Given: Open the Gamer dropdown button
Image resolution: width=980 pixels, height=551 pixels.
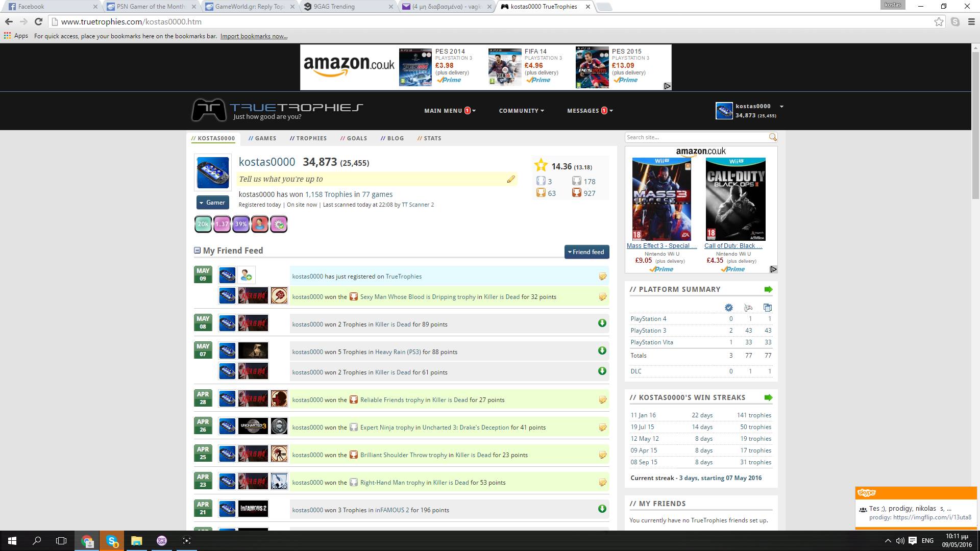Looking at the screenshot, I should click(212, 203).
